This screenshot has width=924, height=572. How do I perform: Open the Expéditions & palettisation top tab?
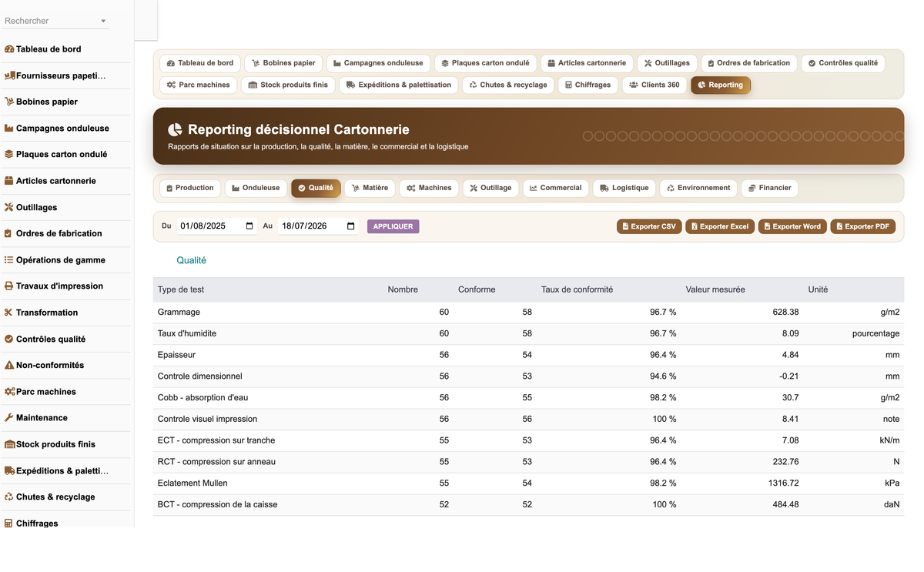(x=399, y=85)
